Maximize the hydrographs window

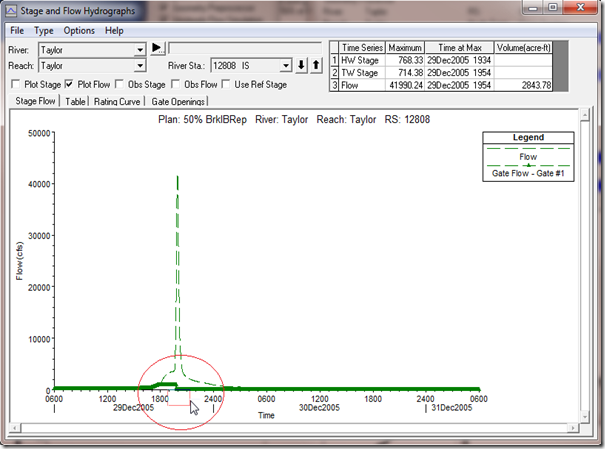pyautogui.click(x=553, y=8)
